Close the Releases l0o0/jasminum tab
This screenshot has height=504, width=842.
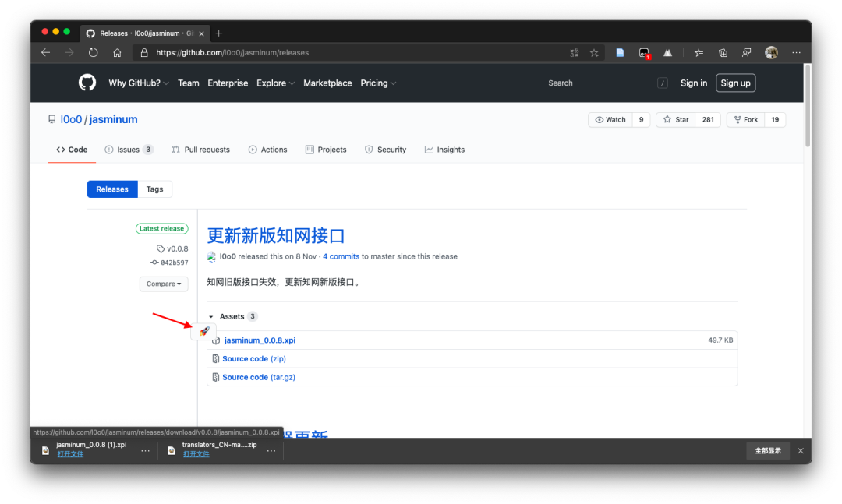click(x=201, y=33)
